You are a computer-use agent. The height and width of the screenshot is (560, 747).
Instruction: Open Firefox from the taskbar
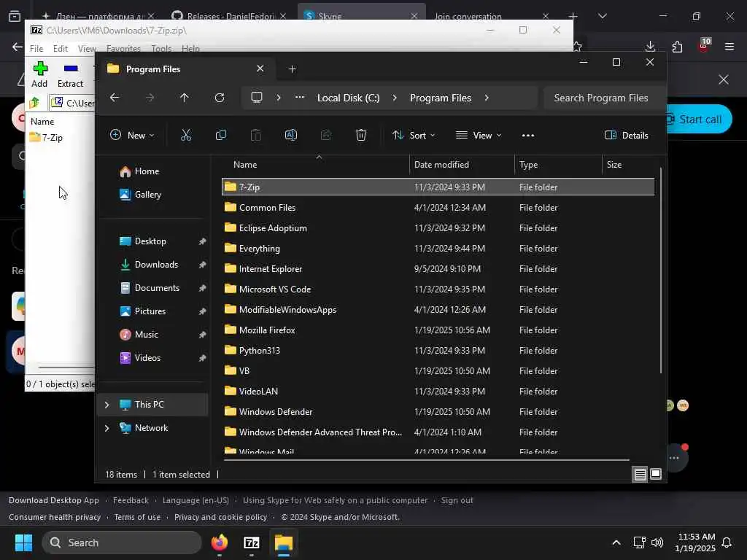point(219,542)
